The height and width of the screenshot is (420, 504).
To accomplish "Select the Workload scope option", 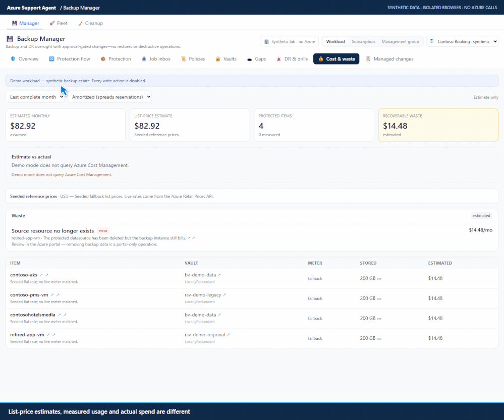I will pos(335,41).
